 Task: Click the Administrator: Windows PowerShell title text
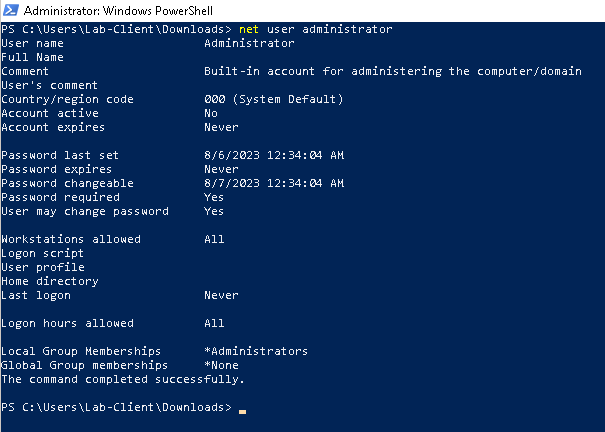point(118,10)
